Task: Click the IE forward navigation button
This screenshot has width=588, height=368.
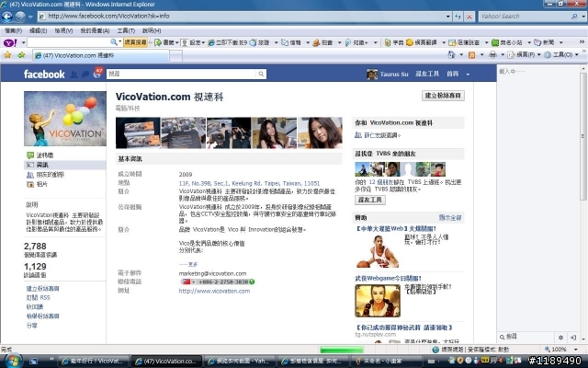Action: (x=20, y=17)
